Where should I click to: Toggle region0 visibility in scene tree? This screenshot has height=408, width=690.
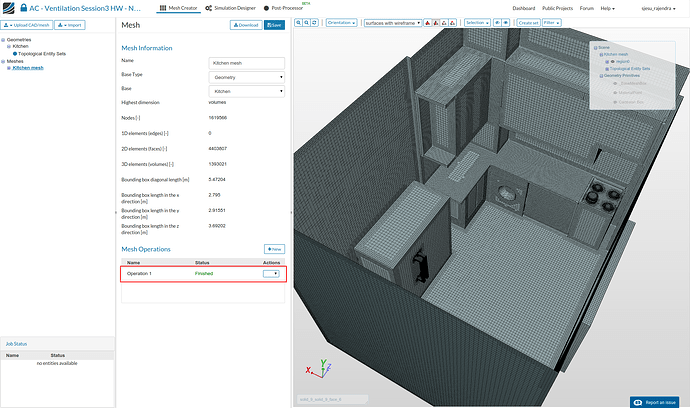click(611, 61)
